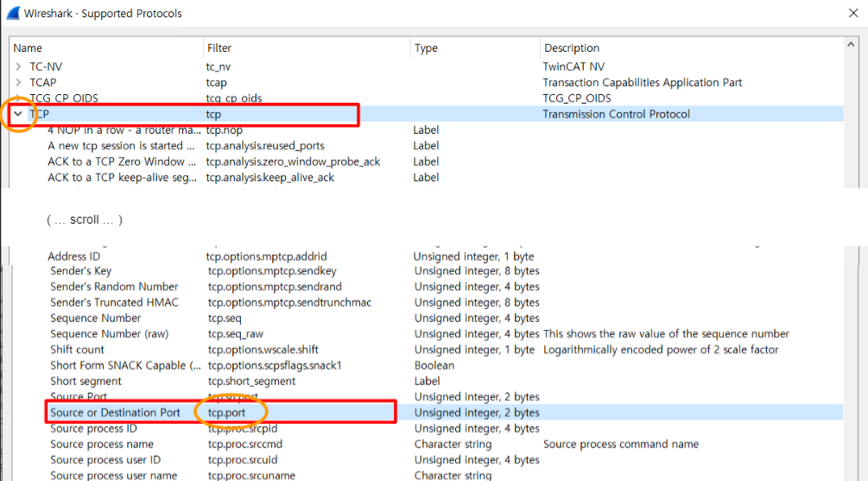This screenshot has height=481, width=868.
Task: Select the Sender's Truncated HMAC row
Action: [114, 302]
